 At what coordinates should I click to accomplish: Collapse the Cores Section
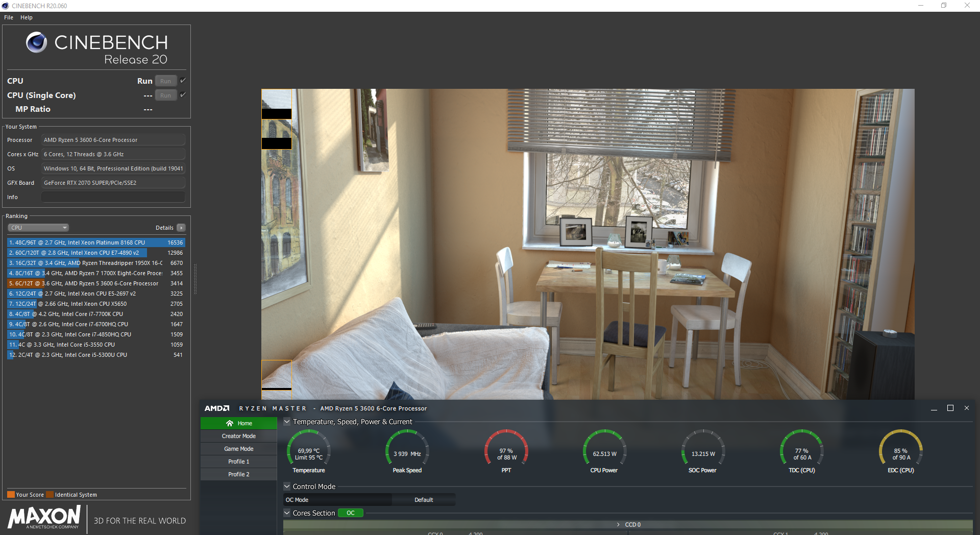click(287, 513)
